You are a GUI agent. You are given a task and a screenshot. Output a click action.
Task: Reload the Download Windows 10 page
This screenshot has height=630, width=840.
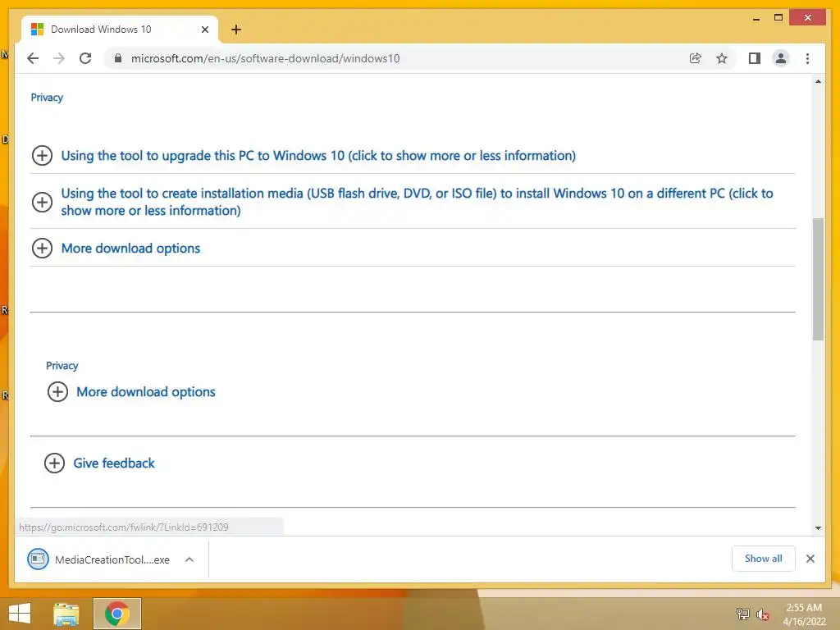[85, 58]
